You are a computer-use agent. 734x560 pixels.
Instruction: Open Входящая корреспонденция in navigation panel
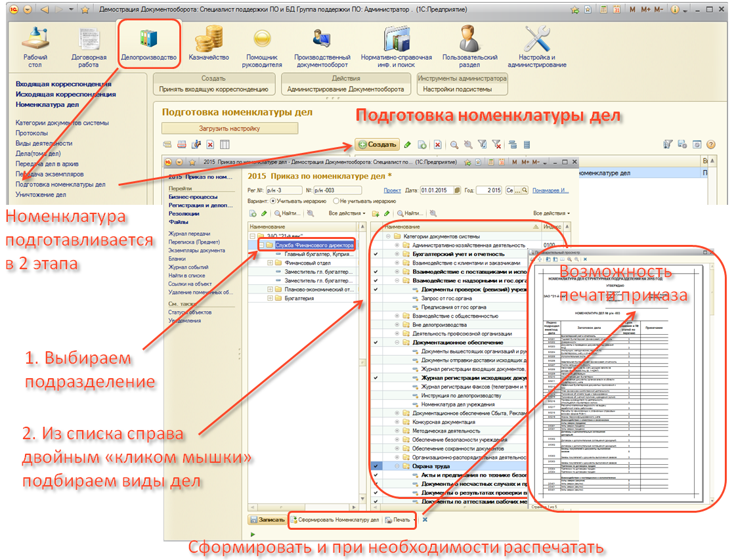63,84
